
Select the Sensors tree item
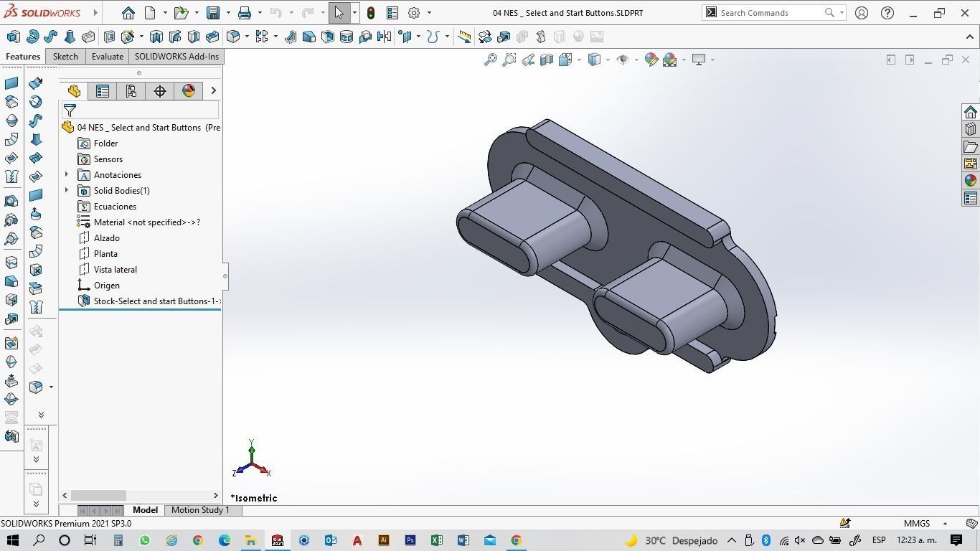pyautogui.click(x=100, y=159)
